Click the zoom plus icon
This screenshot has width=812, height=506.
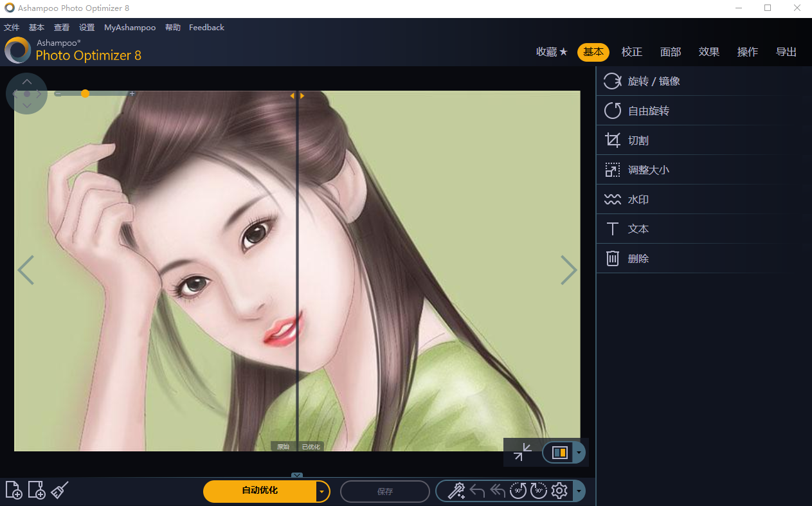132,94
